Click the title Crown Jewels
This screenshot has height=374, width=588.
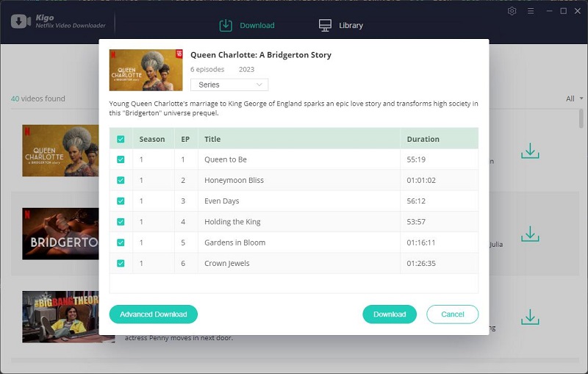click(x=227, y=264)
